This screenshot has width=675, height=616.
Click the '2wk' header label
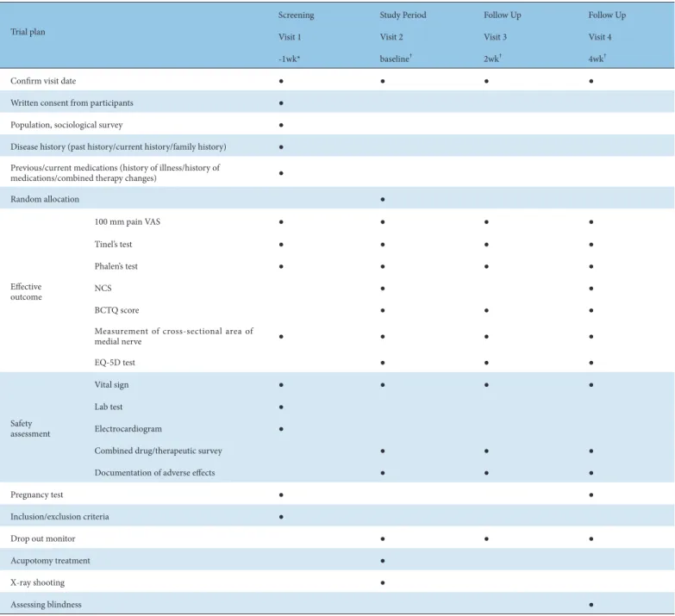(x=492, y=59)
